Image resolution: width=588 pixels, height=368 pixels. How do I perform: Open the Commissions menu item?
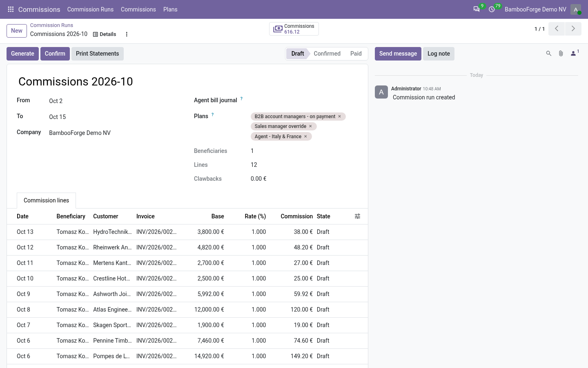(138, 9)
